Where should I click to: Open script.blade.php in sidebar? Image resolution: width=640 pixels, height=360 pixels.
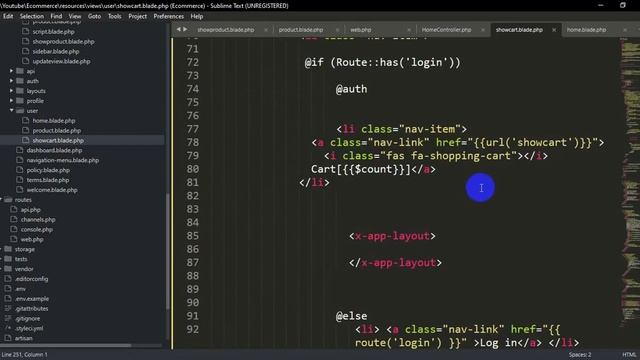click(53, 31)
